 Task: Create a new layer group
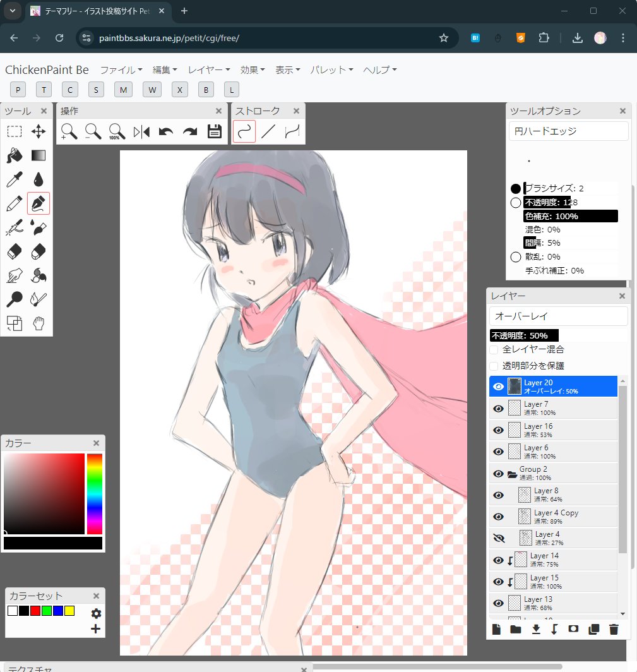(516, 629)
